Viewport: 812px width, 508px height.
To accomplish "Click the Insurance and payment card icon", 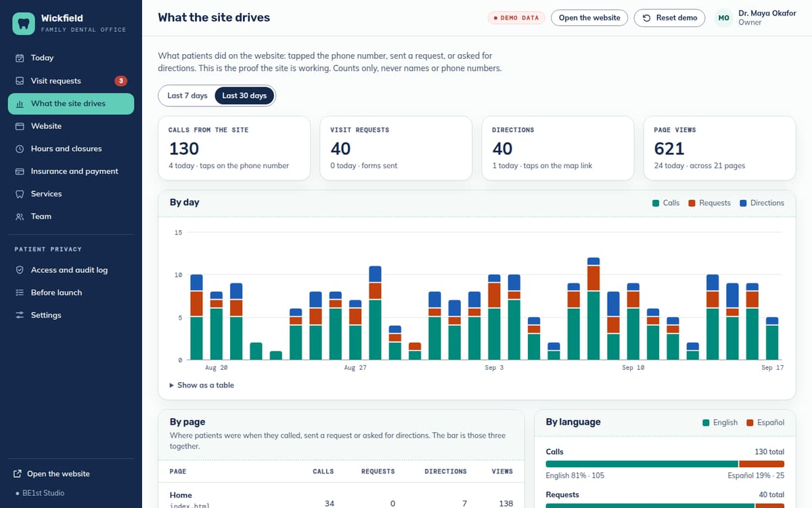I will (20, 171).
